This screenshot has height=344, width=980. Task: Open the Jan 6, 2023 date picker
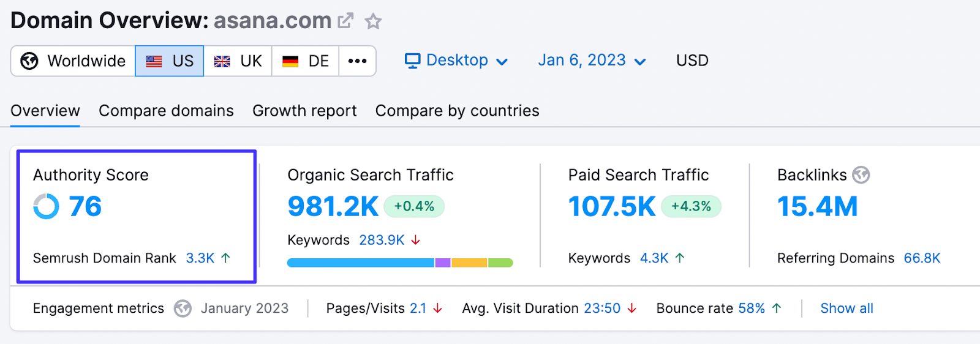pyautogui.click(x=592, y=61)
